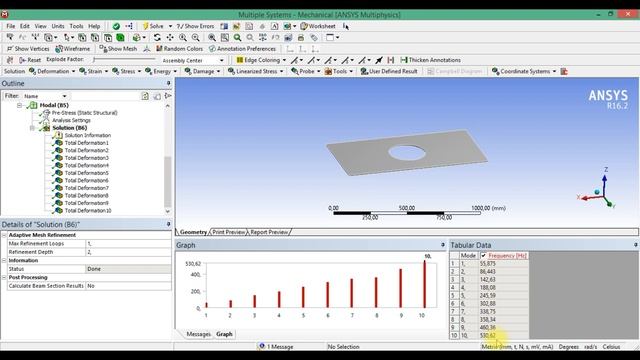
Task: Click the icon right of Coordinate Systems
Action: click(564, 71)
